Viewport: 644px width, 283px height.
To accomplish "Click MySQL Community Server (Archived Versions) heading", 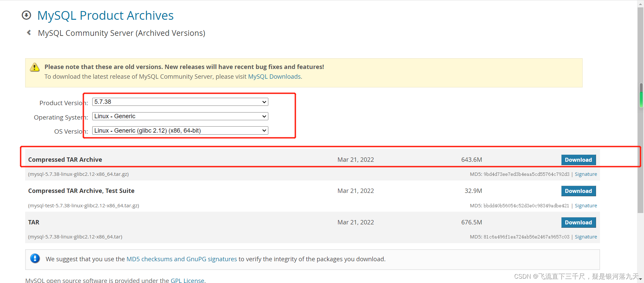I will click(121, 33).
